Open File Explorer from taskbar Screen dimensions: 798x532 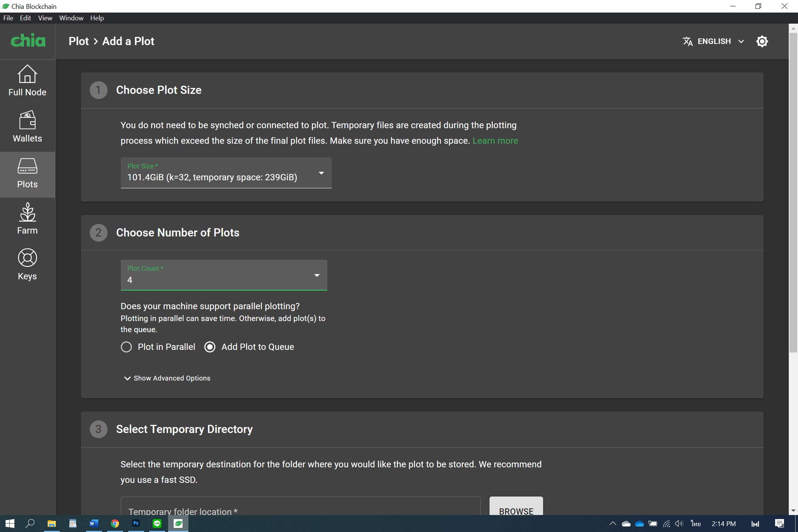[x=51, y=524]
